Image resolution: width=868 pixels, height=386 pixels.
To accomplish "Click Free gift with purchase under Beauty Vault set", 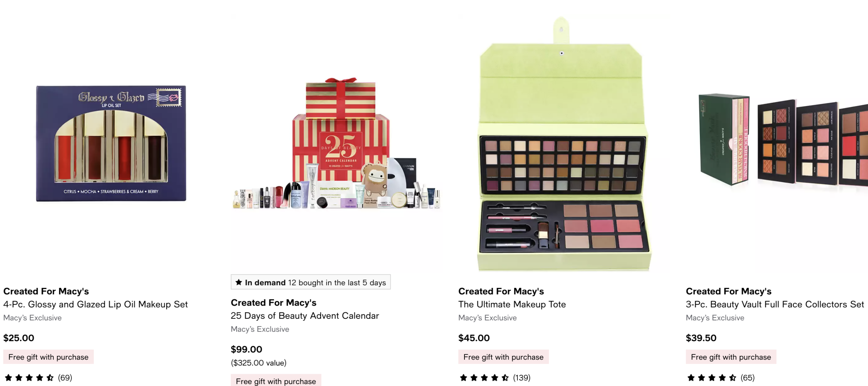I will point(731,357).
